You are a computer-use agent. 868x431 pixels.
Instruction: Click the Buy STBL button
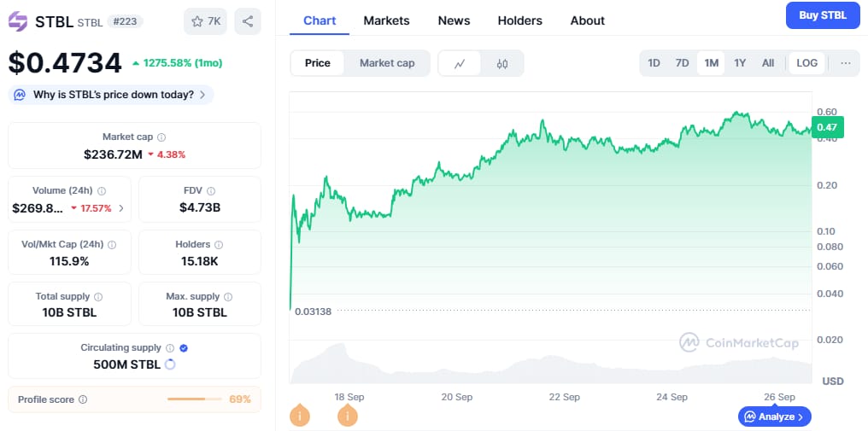[x=822, y=15]
